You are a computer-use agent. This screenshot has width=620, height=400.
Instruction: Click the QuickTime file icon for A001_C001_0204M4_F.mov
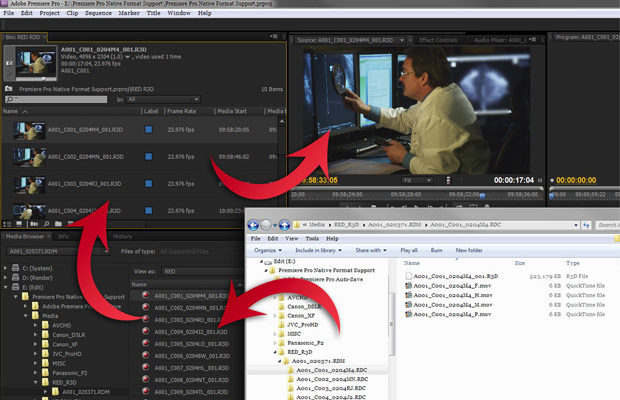coord(409,285)
